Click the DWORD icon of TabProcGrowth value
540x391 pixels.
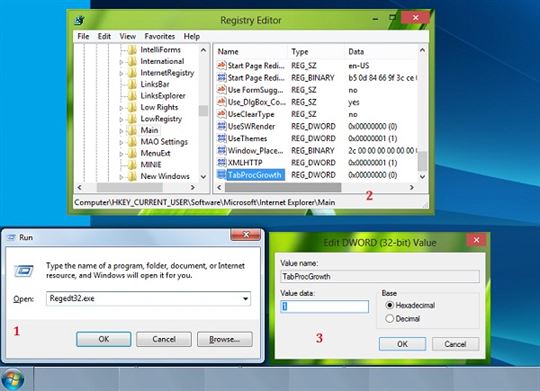[x=221, y=175]
